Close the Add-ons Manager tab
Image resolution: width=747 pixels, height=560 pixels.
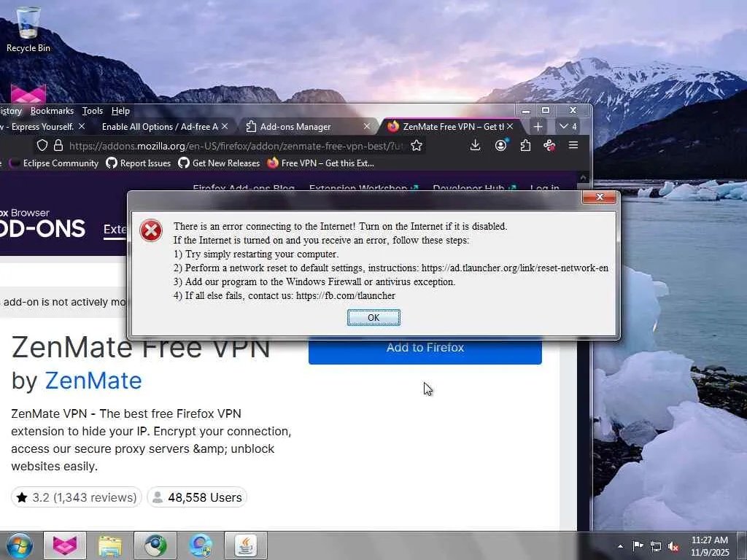[x=366, y=126]
